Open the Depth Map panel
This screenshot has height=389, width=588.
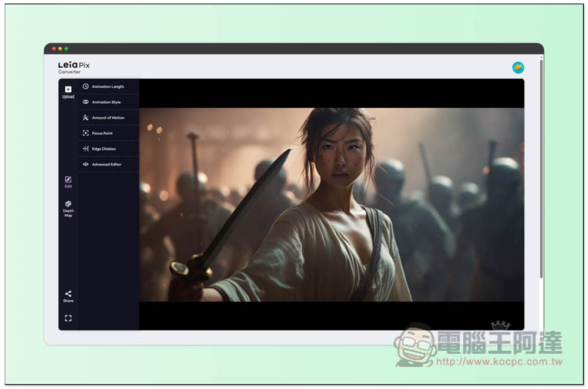68,208
